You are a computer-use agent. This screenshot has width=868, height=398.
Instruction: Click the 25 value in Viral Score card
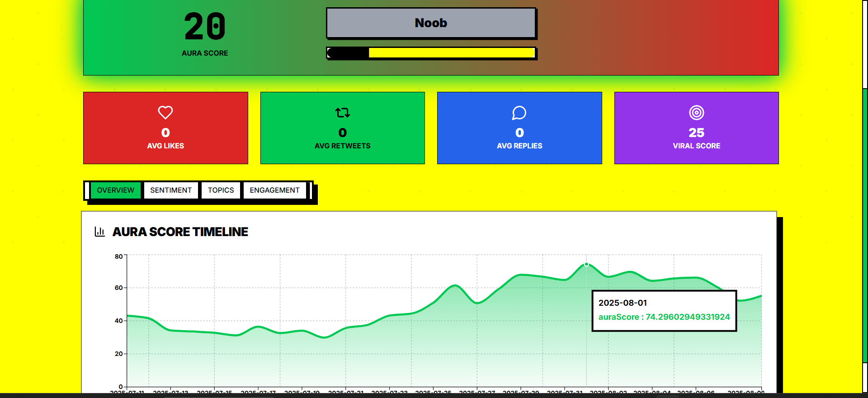[696, 133]
